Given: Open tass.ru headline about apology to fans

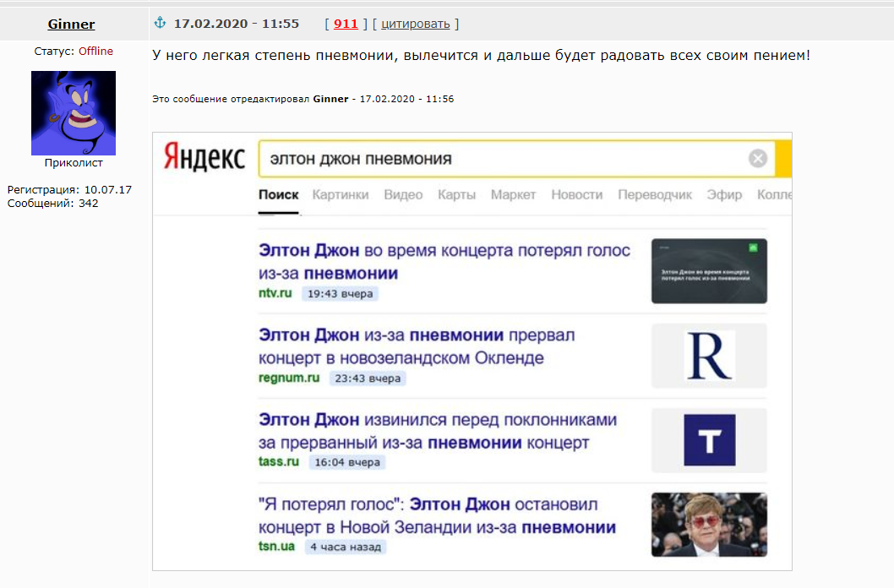Looking at the screenshot, I should pos(438,431).
